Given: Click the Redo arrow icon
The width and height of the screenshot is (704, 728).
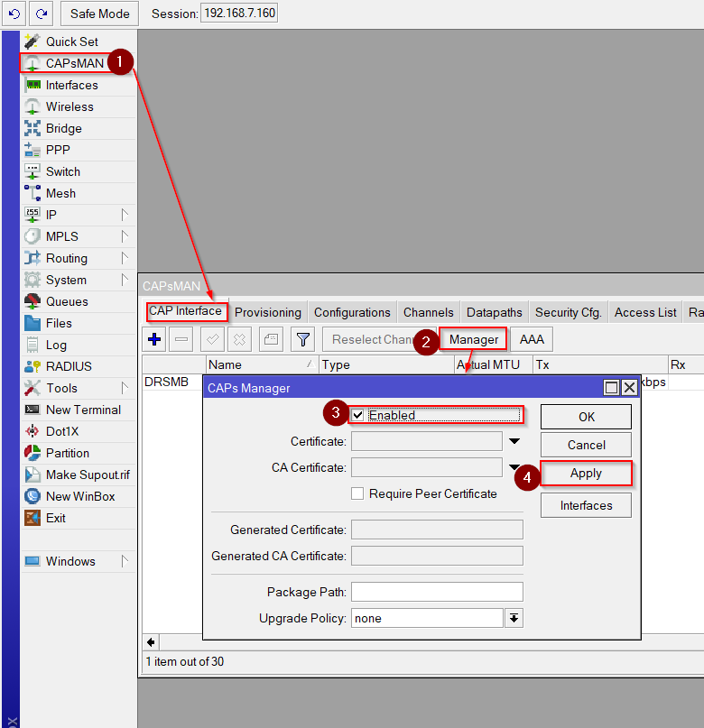Looking at the screenshot, I should [41, 14].
